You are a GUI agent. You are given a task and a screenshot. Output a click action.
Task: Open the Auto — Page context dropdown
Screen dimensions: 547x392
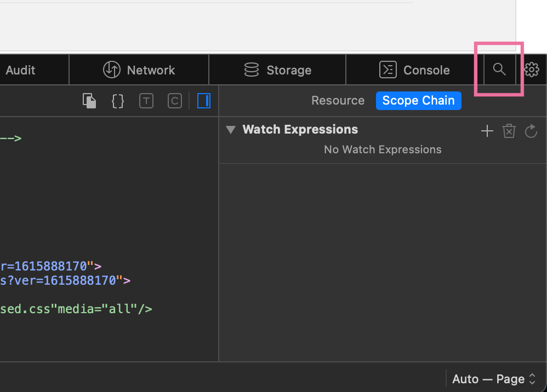[493, 379]
